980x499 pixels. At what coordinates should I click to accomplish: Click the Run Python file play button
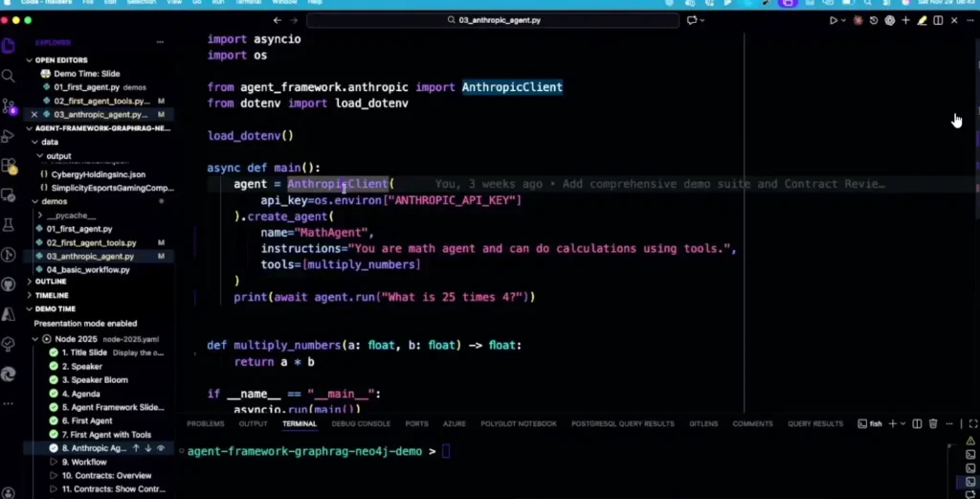point(833,20)
